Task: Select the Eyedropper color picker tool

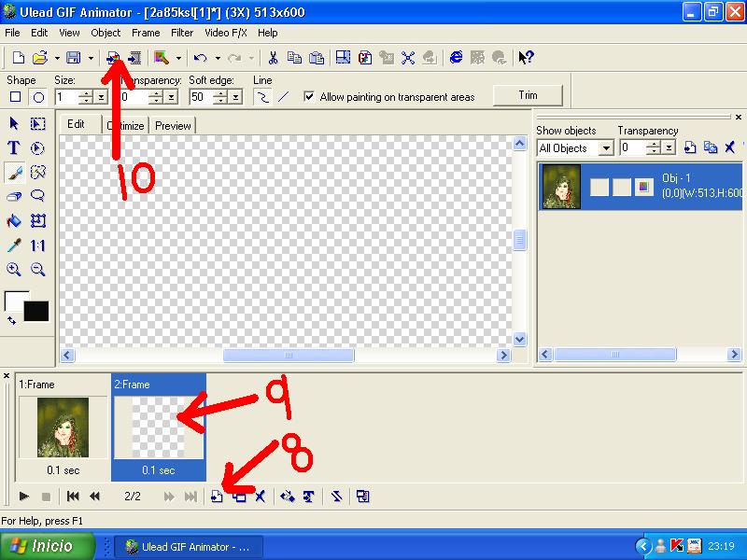Action: click(x=14, y=245)
